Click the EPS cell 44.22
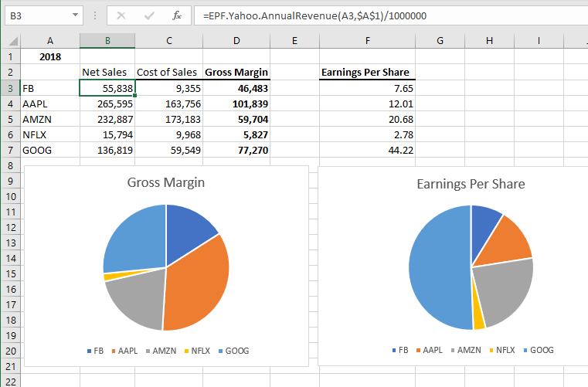The width and height of the screenshot is (588, 387). click(x=368, y=150)
